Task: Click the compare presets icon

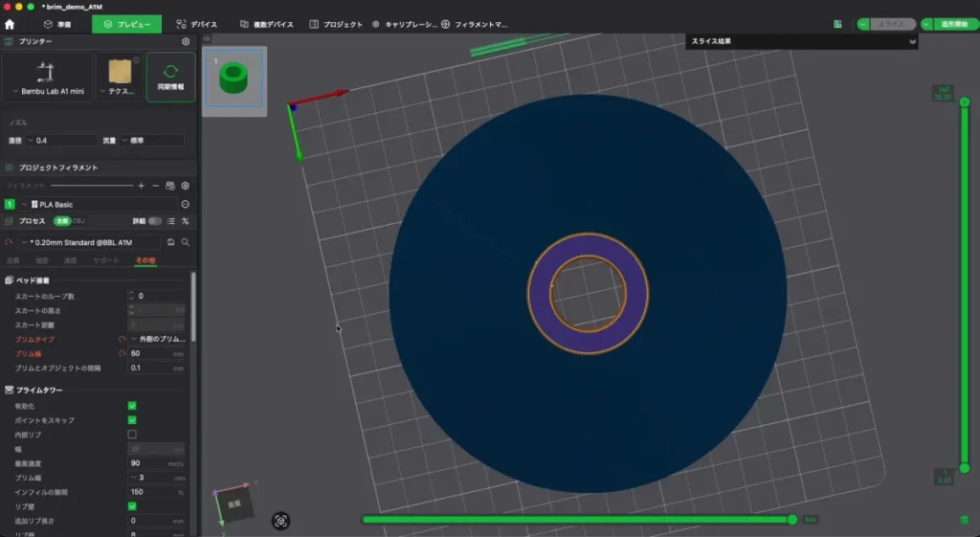Action: coord(185,221)
